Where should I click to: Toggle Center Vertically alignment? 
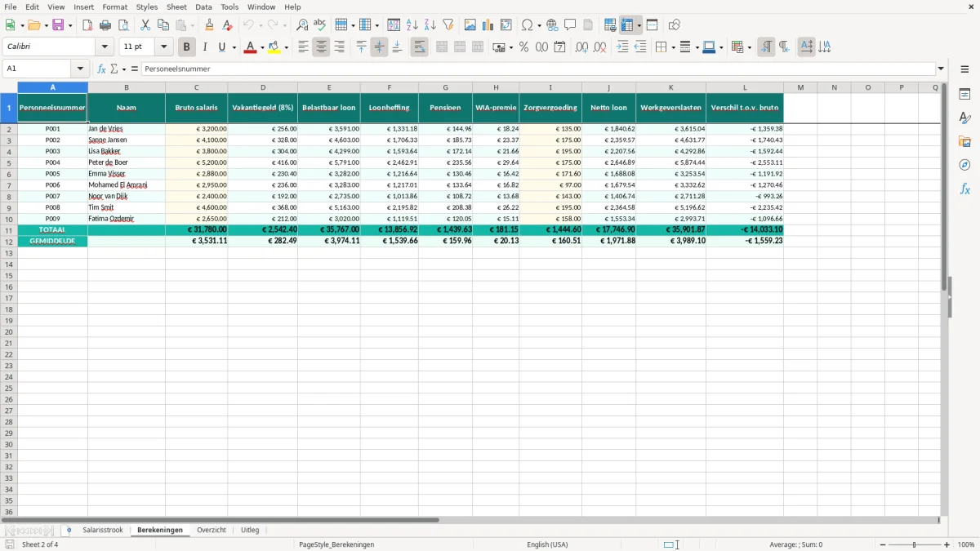(379, 47)
